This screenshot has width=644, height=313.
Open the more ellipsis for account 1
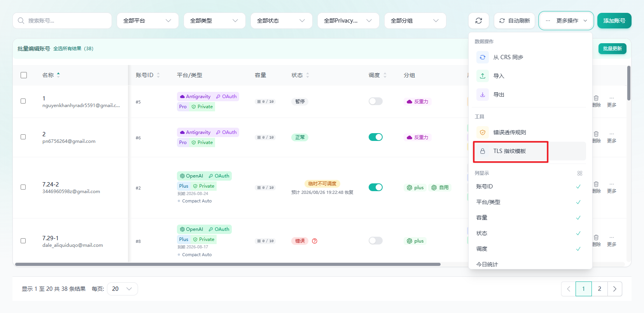tap(612, 98)
